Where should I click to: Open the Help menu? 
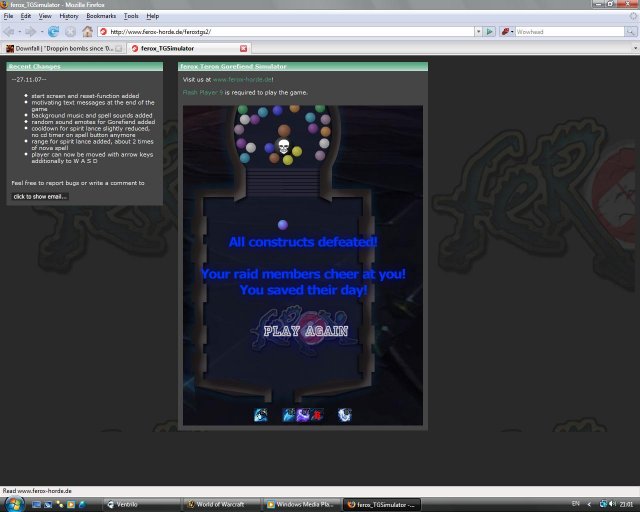pyautogui.click(x=153, y=16)
